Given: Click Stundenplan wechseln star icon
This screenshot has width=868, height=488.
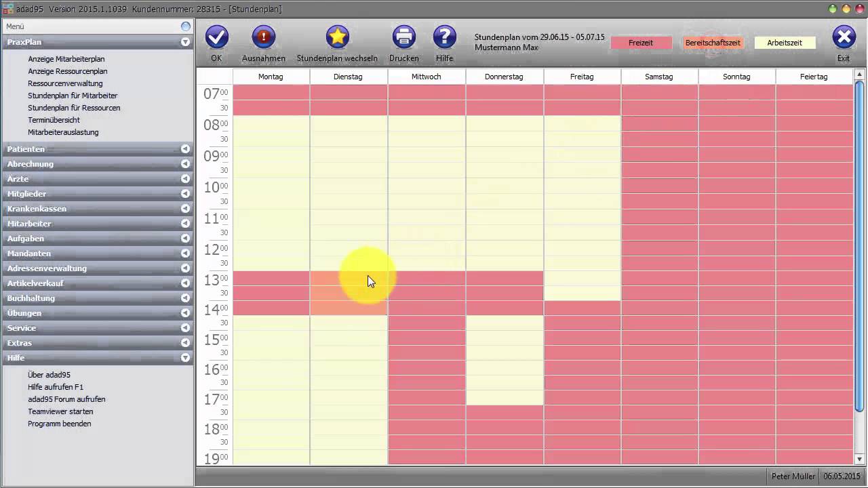Looking at the screenshot, I should point(337,37).
